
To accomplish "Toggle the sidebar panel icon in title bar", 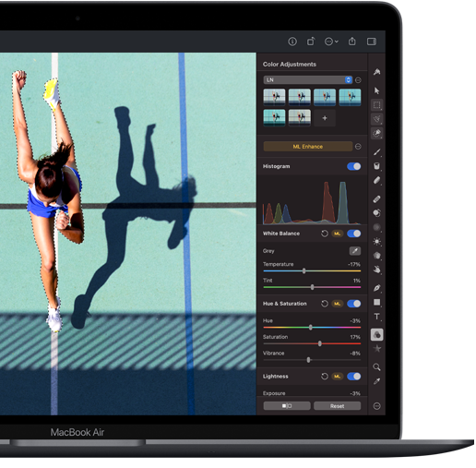I will (372, 42).
